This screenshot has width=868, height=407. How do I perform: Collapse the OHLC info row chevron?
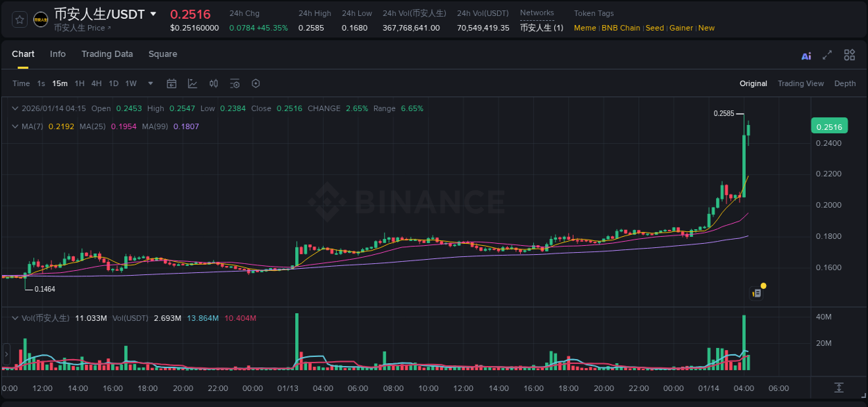(15, 108)
